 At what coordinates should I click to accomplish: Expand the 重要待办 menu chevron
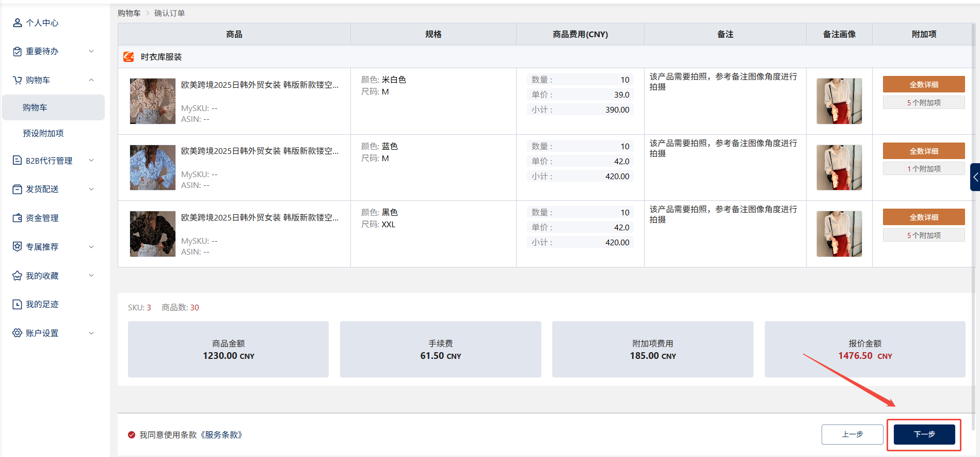coord(91,51)
